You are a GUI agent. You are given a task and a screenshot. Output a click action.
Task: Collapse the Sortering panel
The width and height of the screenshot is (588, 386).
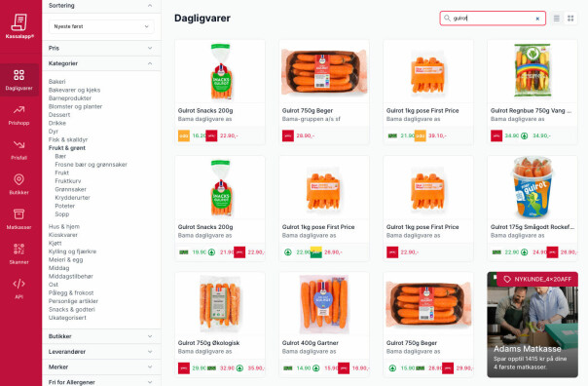(101, 6)
